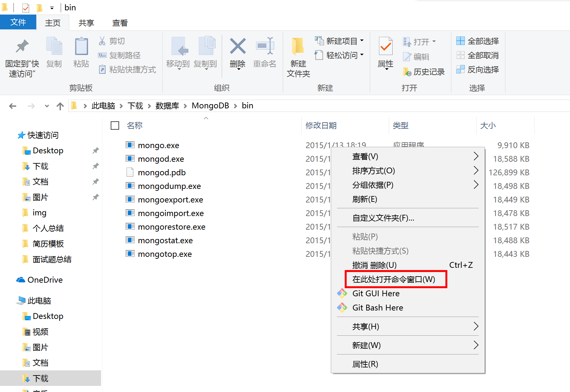Click the mongod.pdb file icon
This screenshot has height=392, width=570.
point(130,172)
